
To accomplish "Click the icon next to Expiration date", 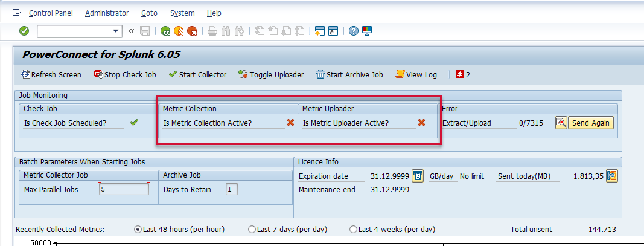I will coord(418,176).
